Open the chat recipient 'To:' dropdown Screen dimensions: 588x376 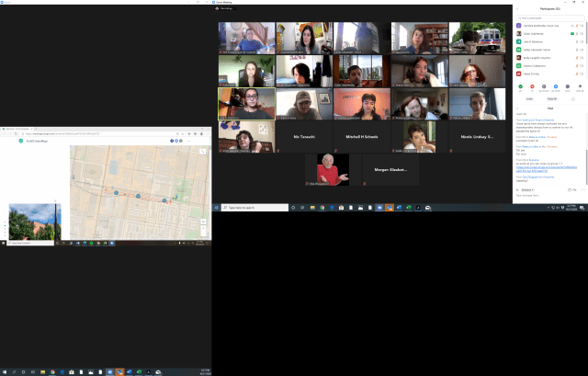pyautogui.click(x=529, y=189)
